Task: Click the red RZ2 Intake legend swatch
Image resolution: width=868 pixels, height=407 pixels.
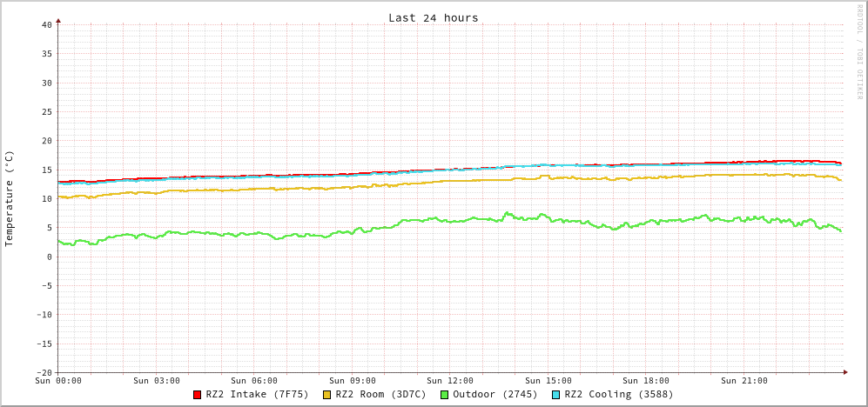Action: pos(198,395)
